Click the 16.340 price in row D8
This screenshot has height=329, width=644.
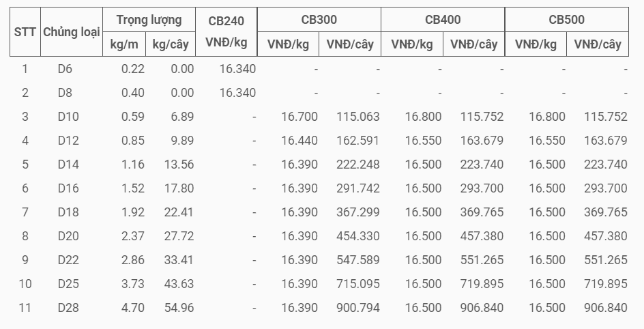click(237, 93)
